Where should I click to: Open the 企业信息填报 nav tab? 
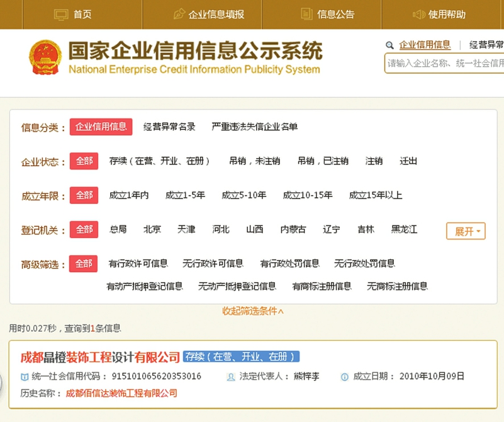(x=202, y=14)
